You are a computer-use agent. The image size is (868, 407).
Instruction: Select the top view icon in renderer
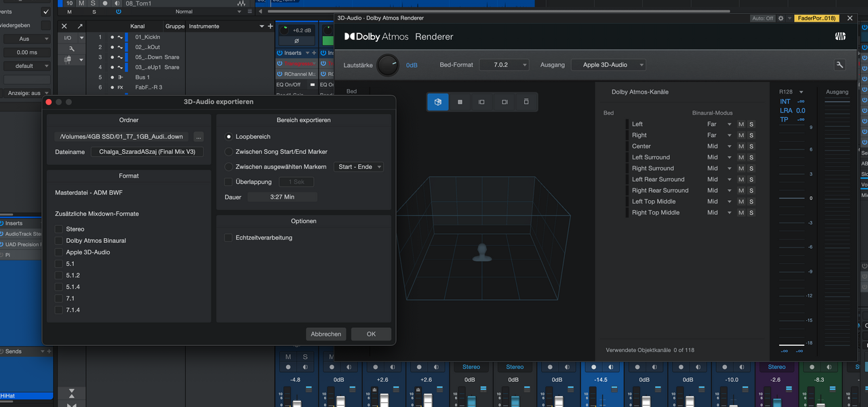click(460, 102)
